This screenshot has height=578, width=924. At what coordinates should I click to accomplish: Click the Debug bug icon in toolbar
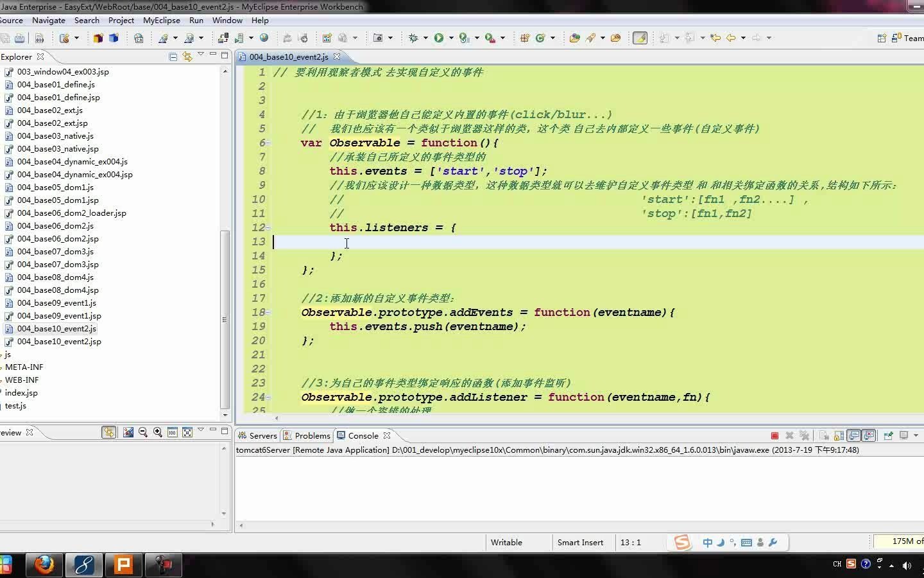pyautogui.click(x=413, y=38)
